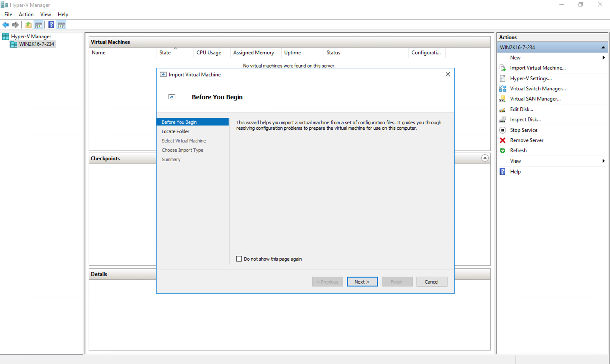This screenshot has width=610, height=364.
Task: Check Do not show this page again
Action: point(239,259)
